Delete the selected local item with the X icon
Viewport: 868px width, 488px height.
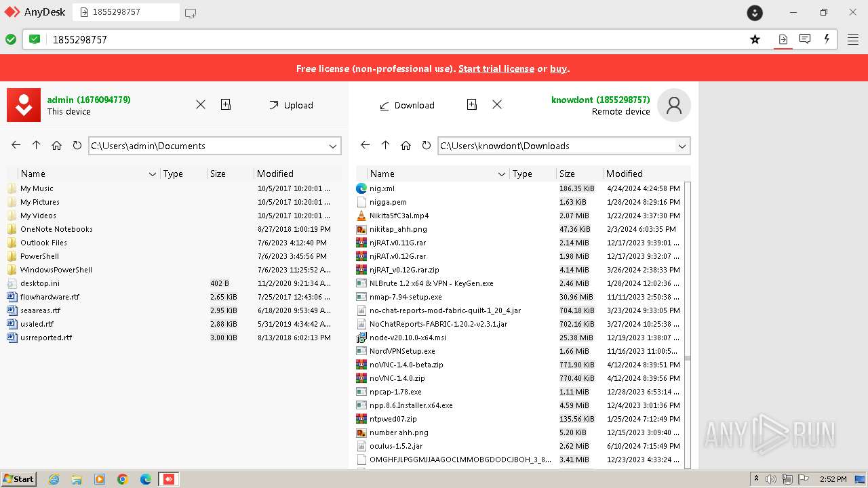click(x=201, y=104)
